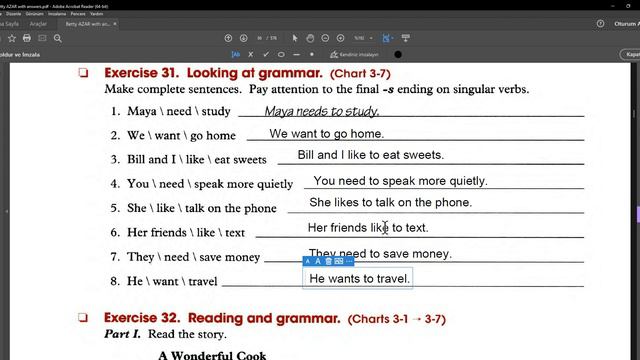The width and height of the screenshot is (640, 360).
Task: Select the Hand pan tool
Action: coord(310,38)
